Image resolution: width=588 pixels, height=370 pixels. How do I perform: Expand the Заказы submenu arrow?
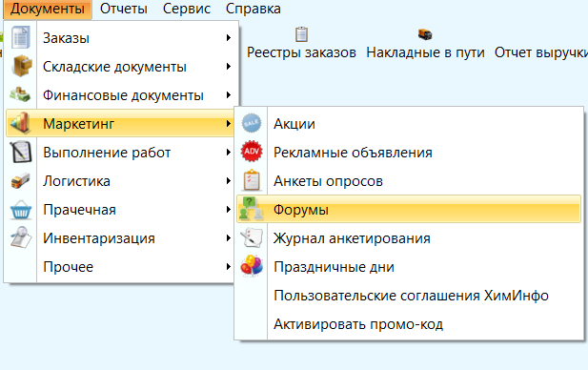[229, 37]
